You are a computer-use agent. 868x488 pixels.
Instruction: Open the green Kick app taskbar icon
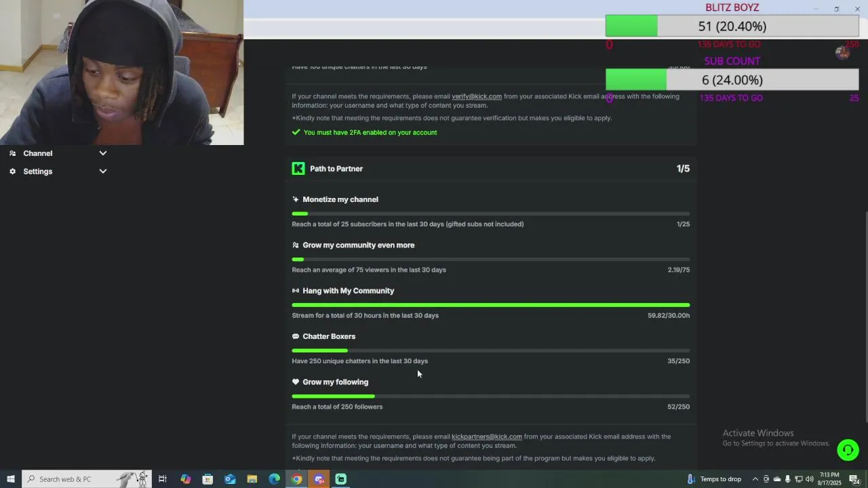[341, 479]
